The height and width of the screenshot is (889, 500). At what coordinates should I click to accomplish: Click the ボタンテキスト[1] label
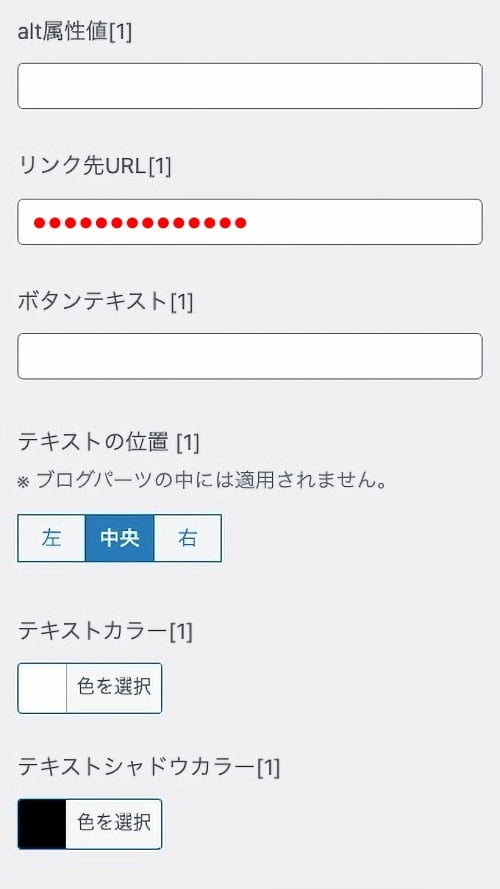pyautogui.click(x=105, y=302)
